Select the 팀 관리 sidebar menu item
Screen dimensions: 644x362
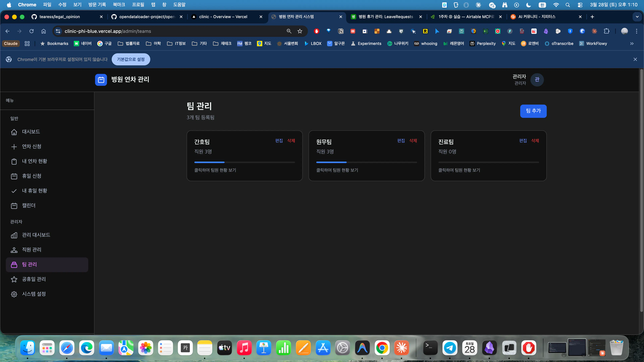tap(47, 265)
